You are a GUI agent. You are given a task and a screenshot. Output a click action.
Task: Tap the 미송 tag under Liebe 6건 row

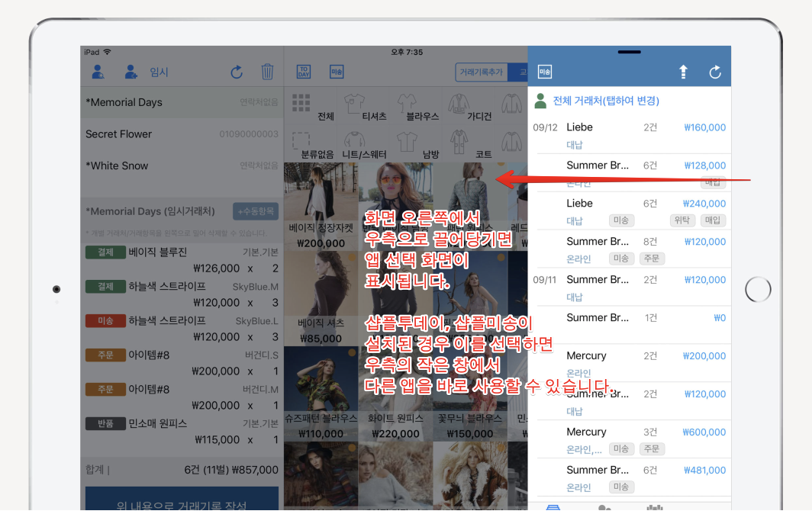coord(621,220)
